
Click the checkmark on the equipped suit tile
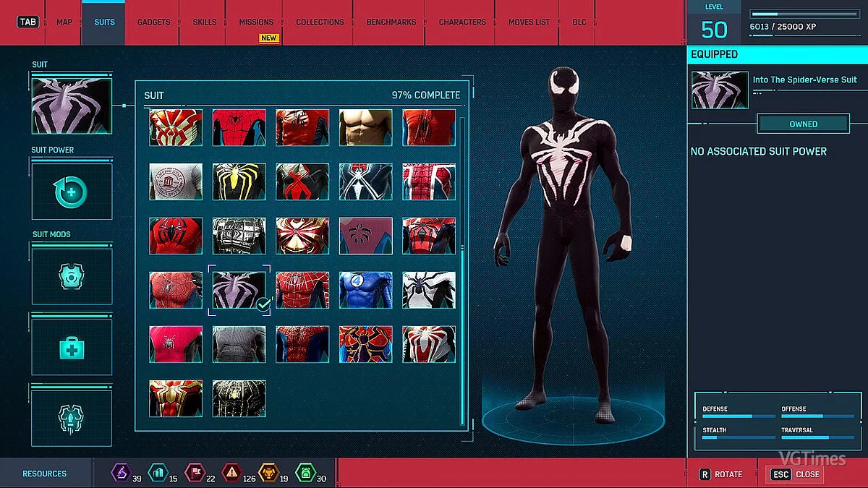(263, 305)
